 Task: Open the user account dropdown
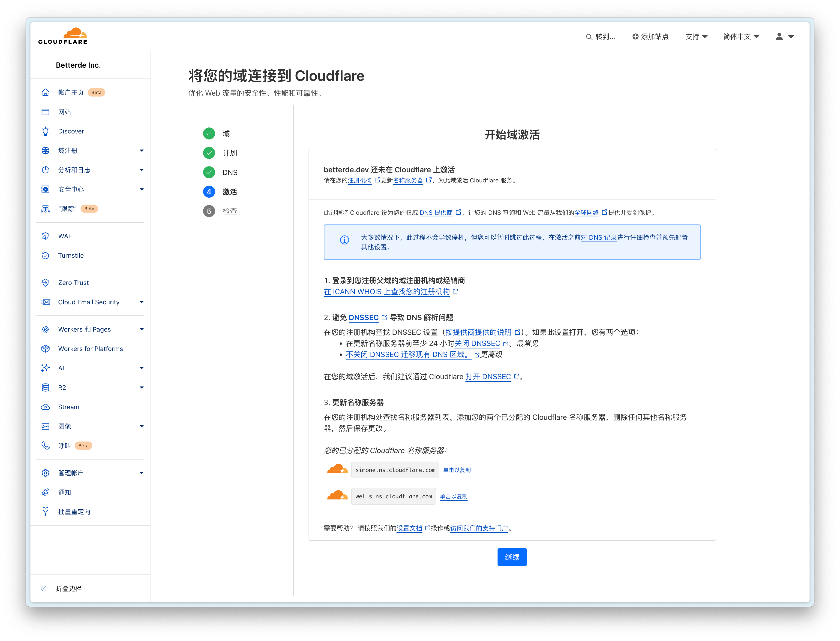[x=785, y=37]
